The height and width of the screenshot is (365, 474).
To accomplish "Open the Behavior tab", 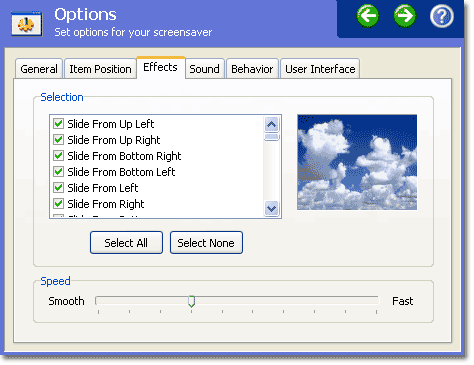I will tap(252, 69).
